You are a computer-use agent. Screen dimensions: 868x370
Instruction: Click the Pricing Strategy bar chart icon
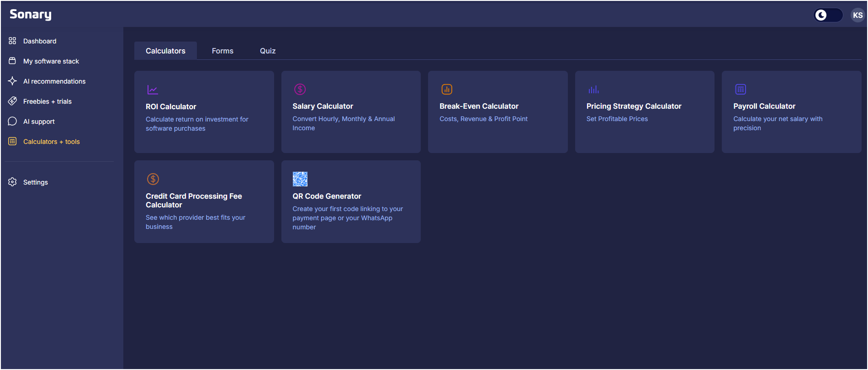593,90
